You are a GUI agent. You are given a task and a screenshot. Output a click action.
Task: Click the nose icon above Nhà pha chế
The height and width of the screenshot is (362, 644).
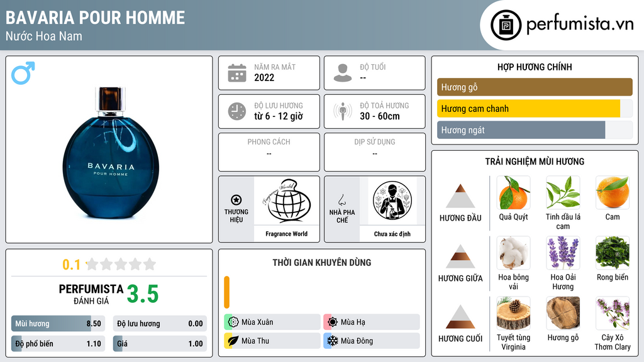click(x=341, y=200)
